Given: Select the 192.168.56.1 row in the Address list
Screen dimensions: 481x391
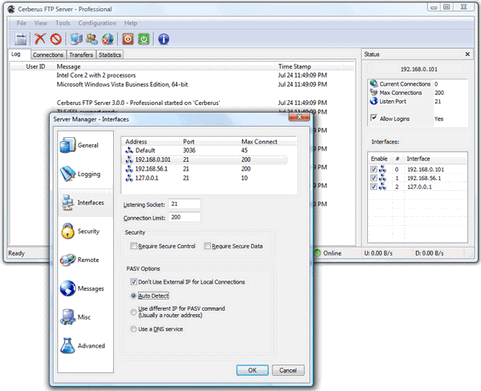Looking at the screenshot, I should [206, 169].
